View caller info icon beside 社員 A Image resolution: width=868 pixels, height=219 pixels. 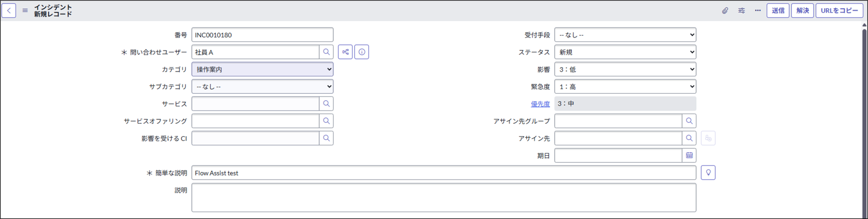coord(362,52)
